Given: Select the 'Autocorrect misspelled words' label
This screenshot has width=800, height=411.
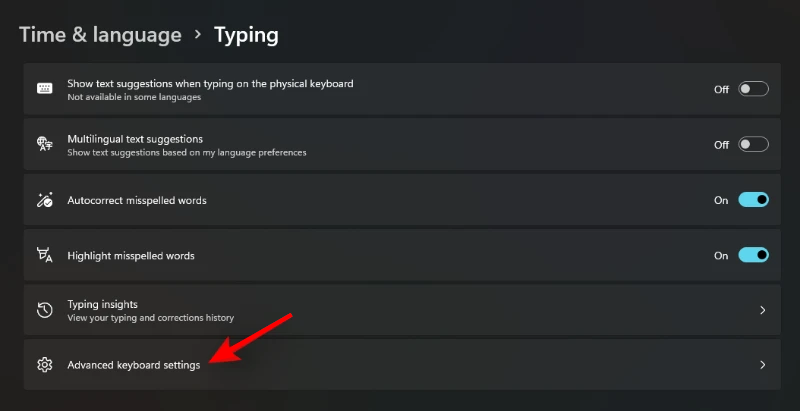Looking at the screenshot, I should [x=136, y=200].
